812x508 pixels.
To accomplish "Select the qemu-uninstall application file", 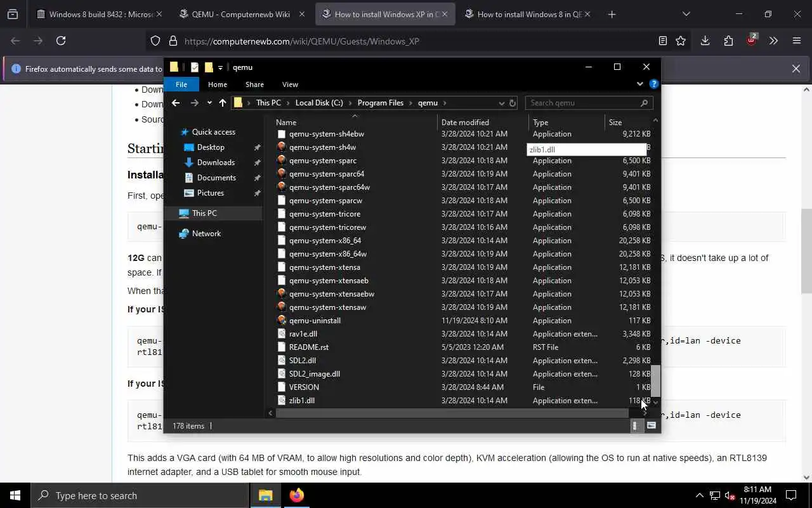I will tap(315, 321).
